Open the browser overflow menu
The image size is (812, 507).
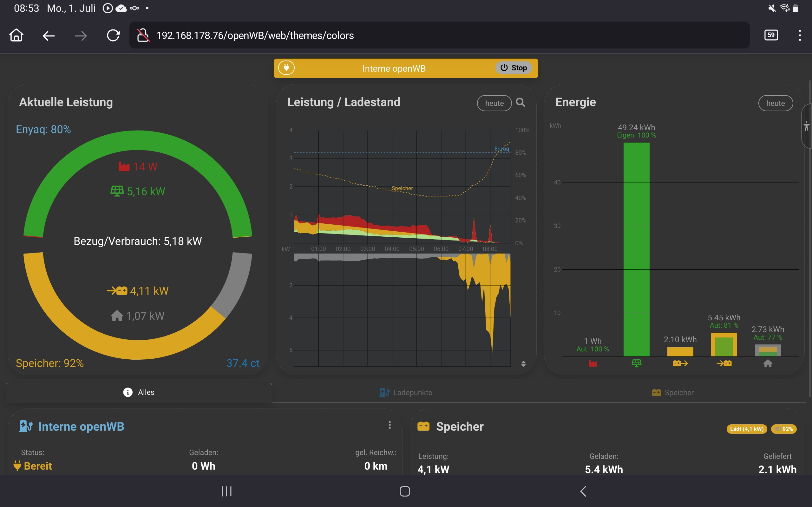coord(800,35)
